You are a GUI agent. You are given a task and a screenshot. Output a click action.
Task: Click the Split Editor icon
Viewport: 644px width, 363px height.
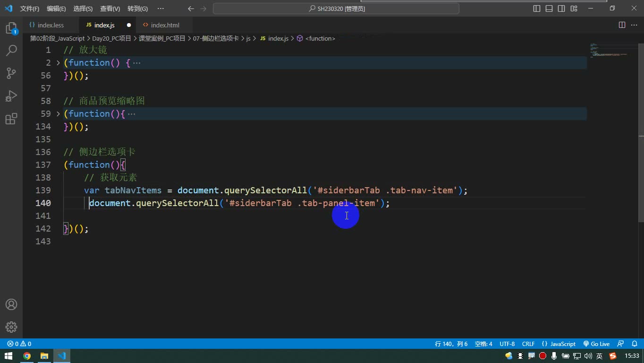point(622,25)
